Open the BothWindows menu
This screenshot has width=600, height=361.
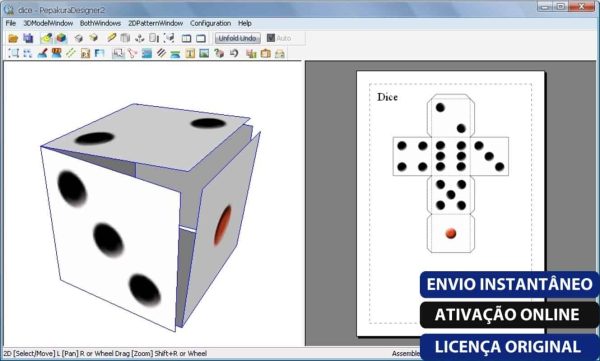[100, 23]
